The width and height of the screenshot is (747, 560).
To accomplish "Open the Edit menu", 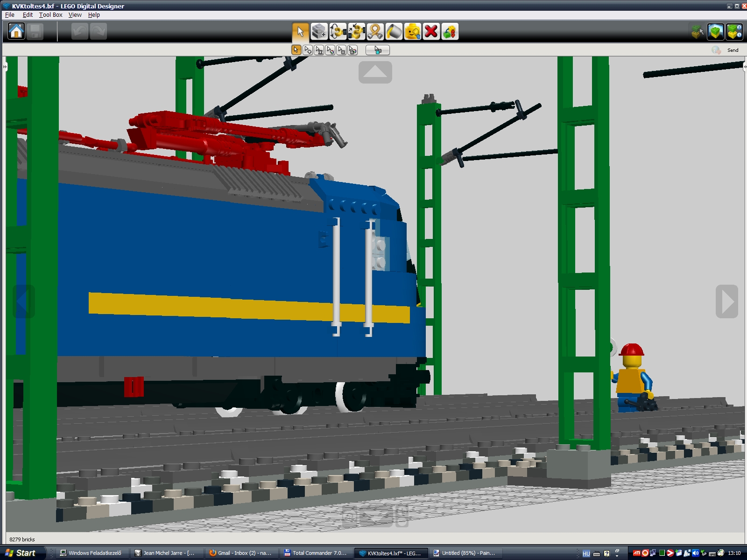I will point(28,15).
